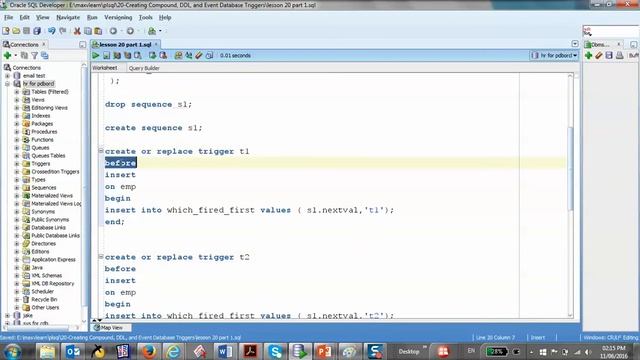Click the Forward navigation circle button
Viewport: 640px width, 360px height.
(130, 31)
